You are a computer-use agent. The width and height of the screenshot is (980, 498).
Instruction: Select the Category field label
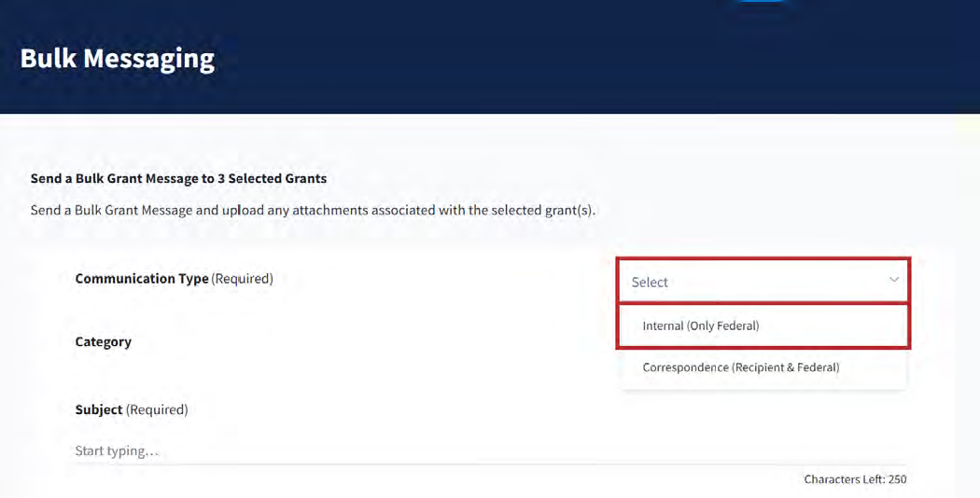tap(103, 342)
